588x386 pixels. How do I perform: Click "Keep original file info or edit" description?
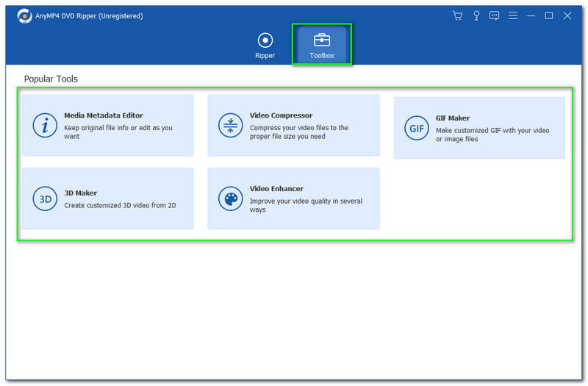point(118,132)
